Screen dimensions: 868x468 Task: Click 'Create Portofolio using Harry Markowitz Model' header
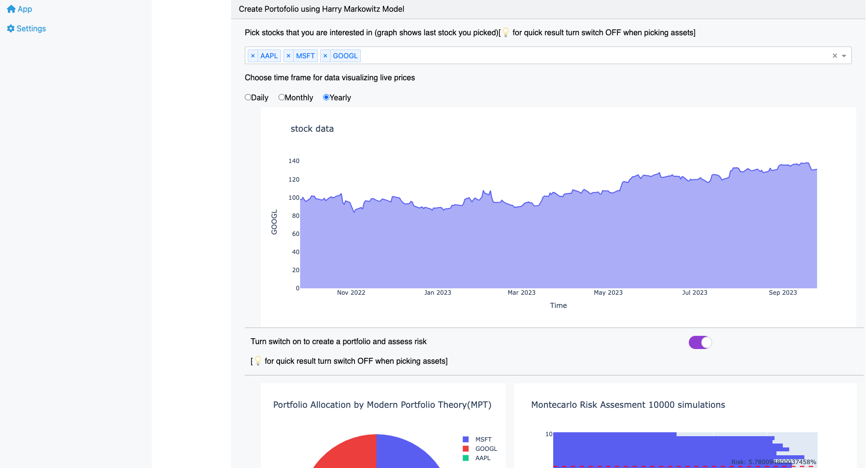pos(322,9)
